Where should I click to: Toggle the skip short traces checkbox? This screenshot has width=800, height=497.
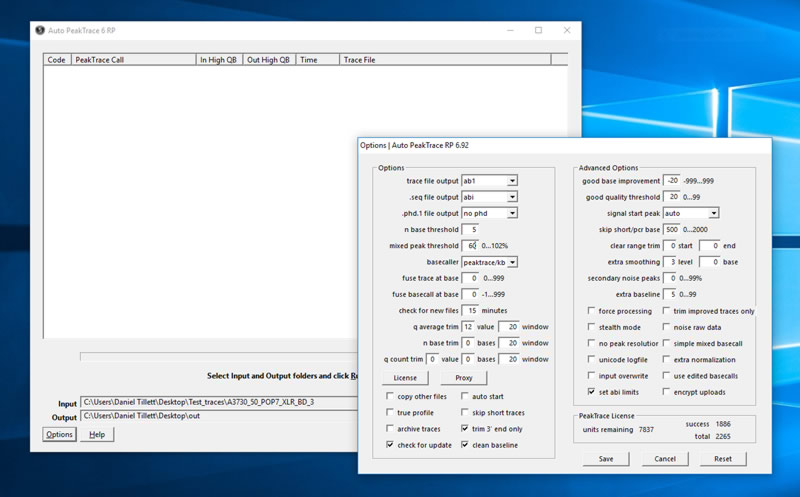[464, 412]
